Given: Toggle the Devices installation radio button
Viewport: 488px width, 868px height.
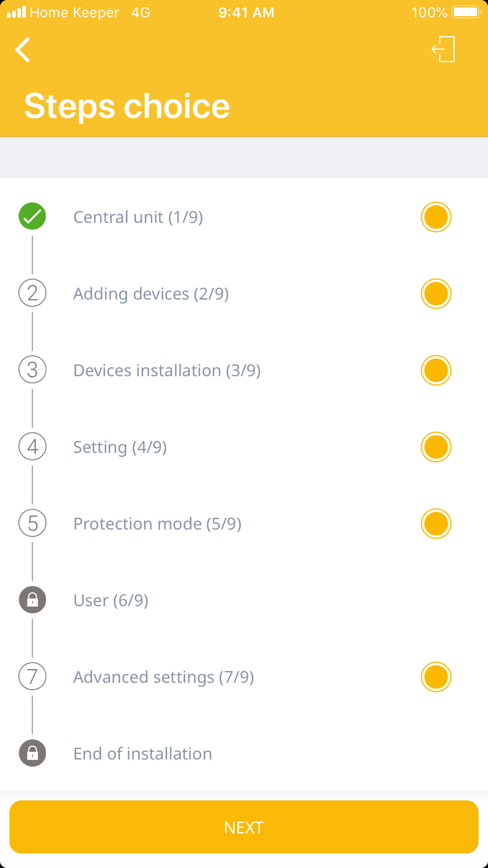Looking at the screenshot, I should (436, 370).
